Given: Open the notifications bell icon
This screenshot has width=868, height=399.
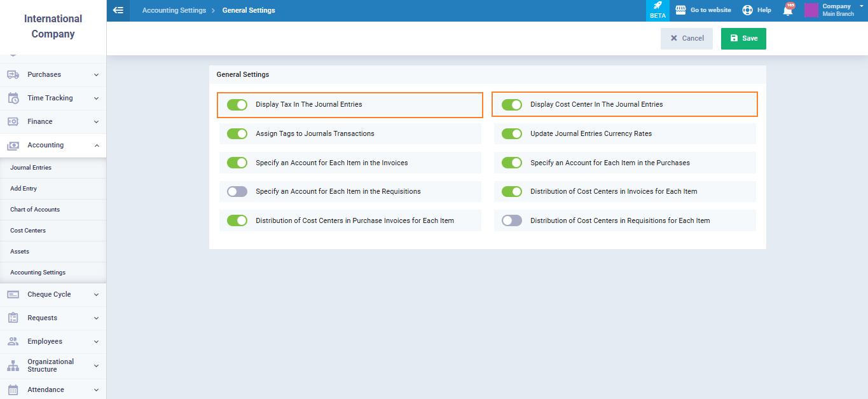Looking at the screenshot, I should coord(788,10).
